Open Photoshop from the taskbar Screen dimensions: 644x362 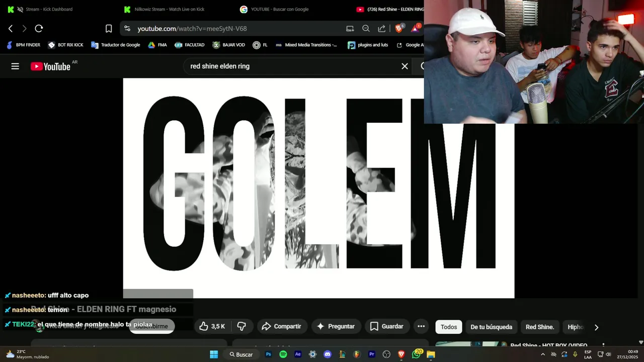268,354
